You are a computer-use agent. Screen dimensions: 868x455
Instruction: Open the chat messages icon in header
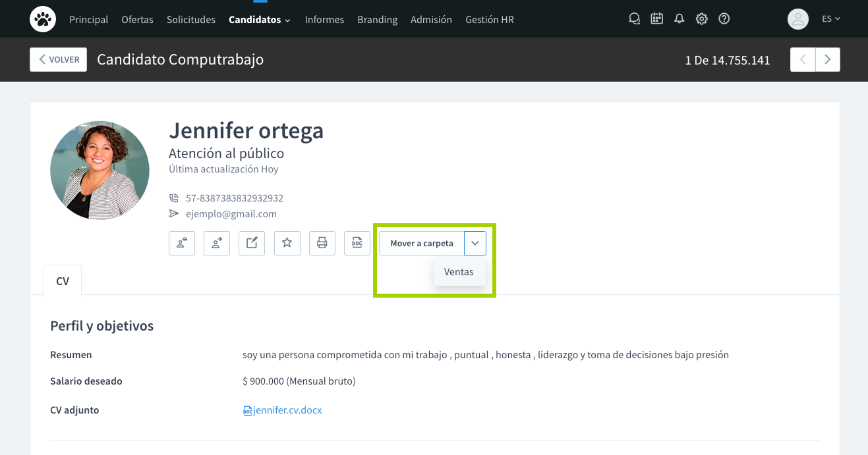(634, 19)
